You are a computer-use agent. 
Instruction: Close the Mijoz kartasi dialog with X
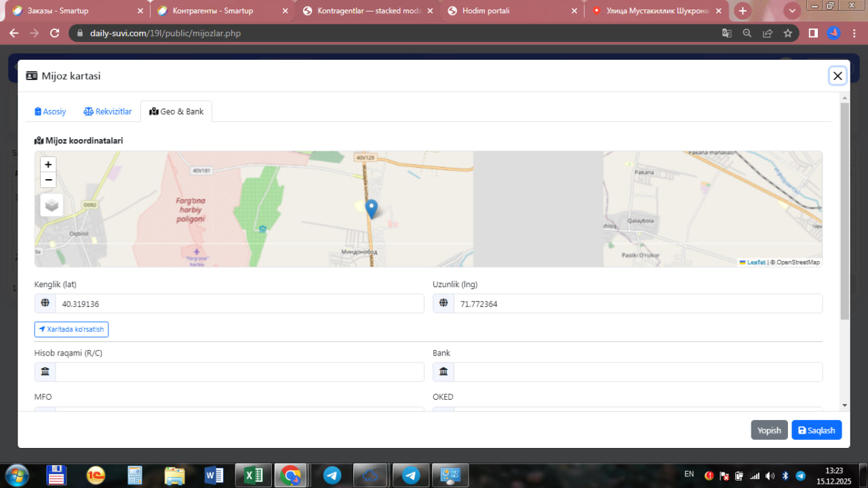coord(837,76)
